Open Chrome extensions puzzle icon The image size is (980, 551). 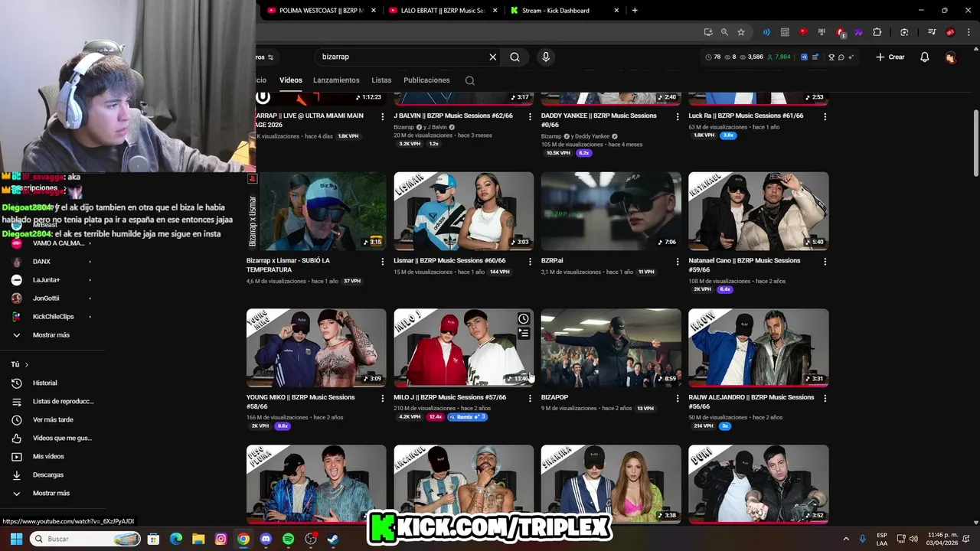[x=877, y=32]
